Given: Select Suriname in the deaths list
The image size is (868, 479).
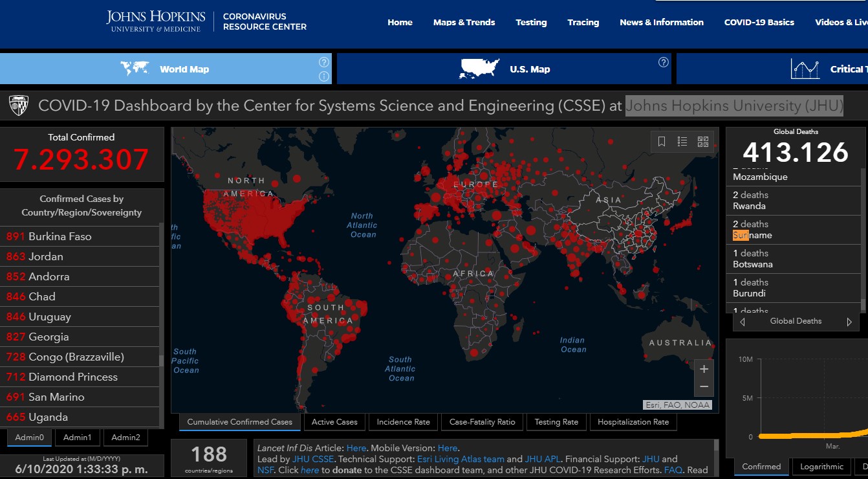Looking at the screenshot, I should click(793, 230).
